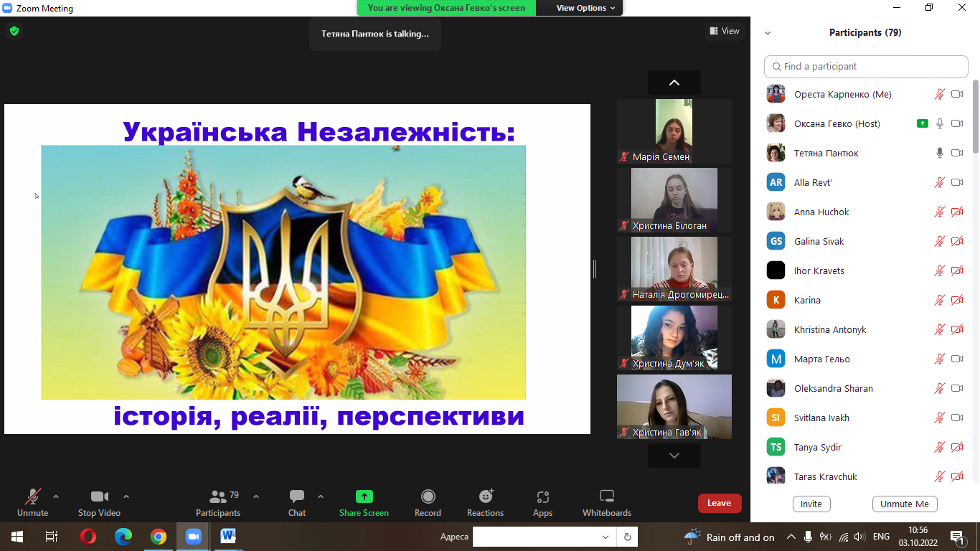Click the Unmute microphone icon in toolbar
The height and width of the screenshot is (551, 980).
coord(33,496)
